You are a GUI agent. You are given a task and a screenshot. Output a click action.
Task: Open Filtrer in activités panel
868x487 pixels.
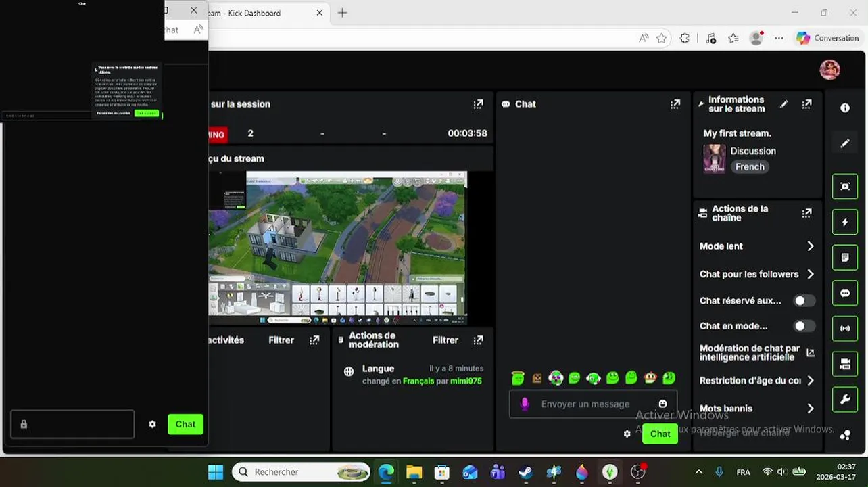click(x=281, y=340)
